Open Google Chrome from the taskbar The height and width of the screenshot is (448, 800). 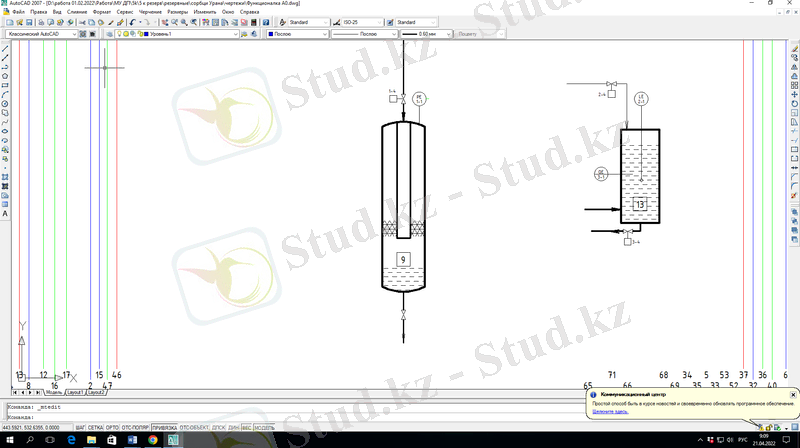(x=153, y=439)
